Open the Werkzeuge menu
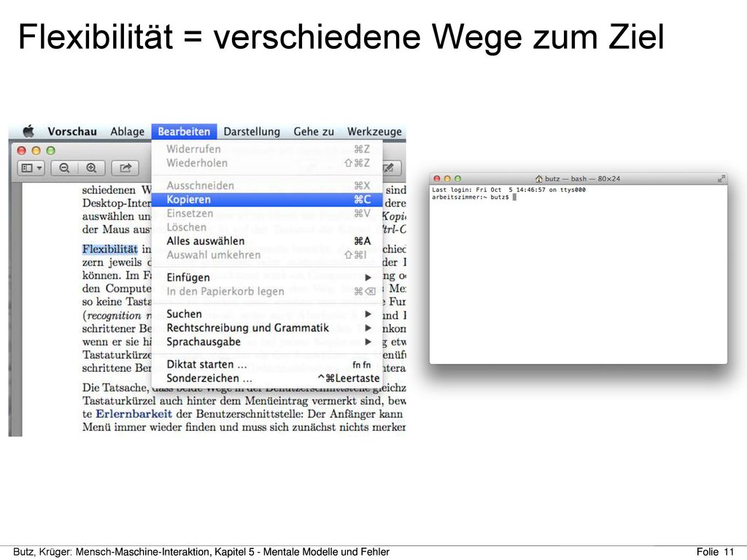 pyautogui.click(x=374, y=131)
